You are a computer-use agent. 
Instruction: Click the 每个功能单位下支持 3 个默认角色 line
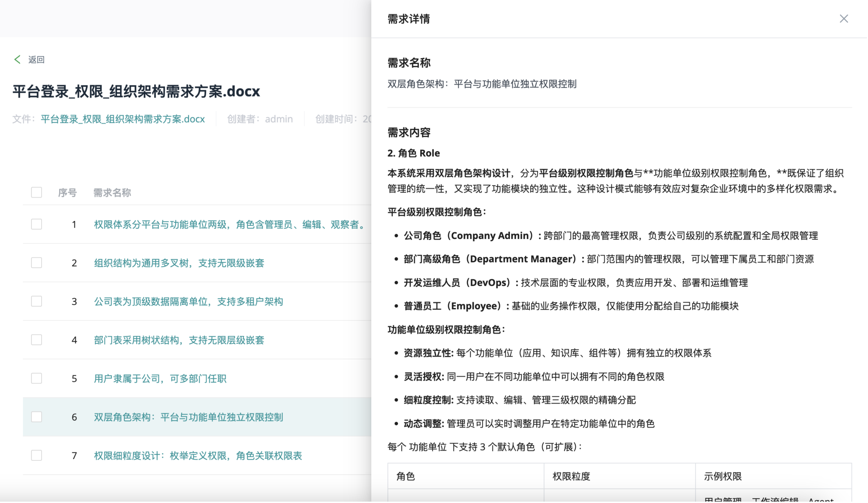(x=485, y=447)
